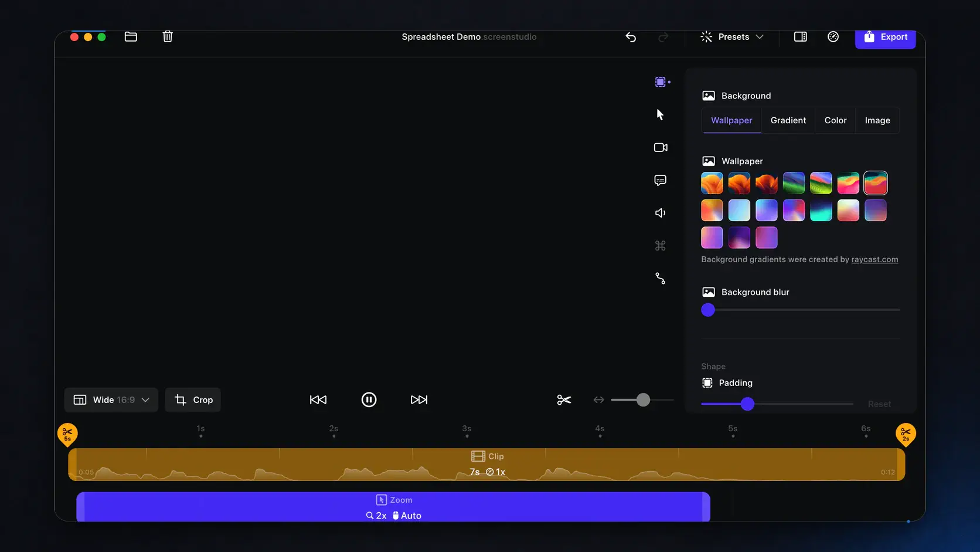Click the right 2s trim marker

906,435
